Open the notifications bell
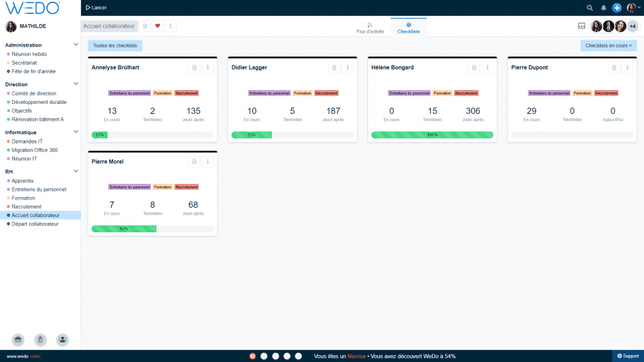 point(604,8)
